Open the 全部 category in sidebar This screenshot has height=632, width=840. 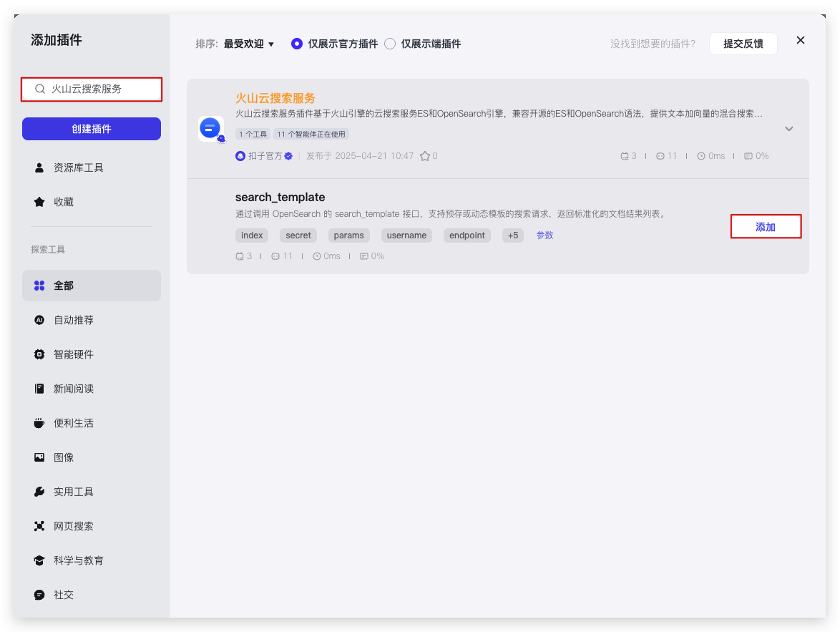click(92, 286)
